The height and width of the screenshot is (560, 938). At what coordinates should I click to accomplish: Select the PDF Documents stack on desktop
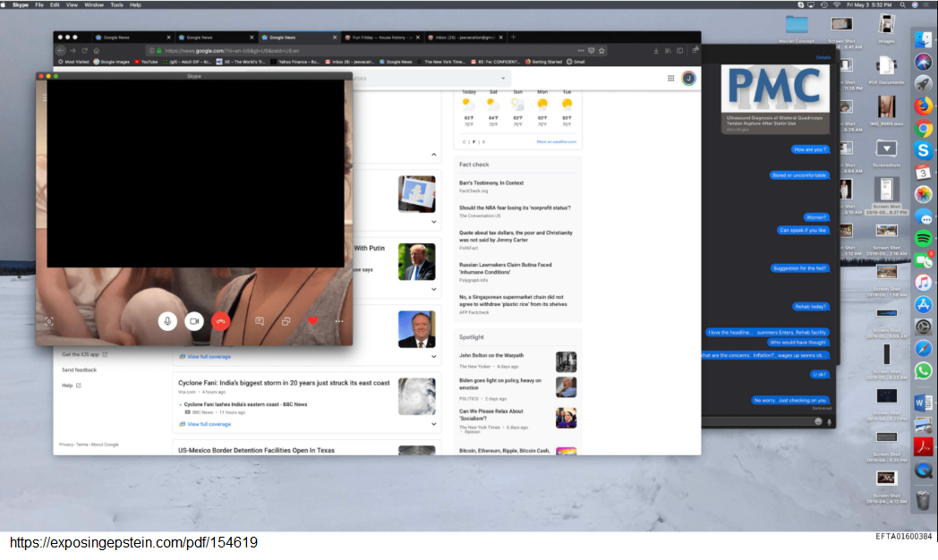point(887,71)
